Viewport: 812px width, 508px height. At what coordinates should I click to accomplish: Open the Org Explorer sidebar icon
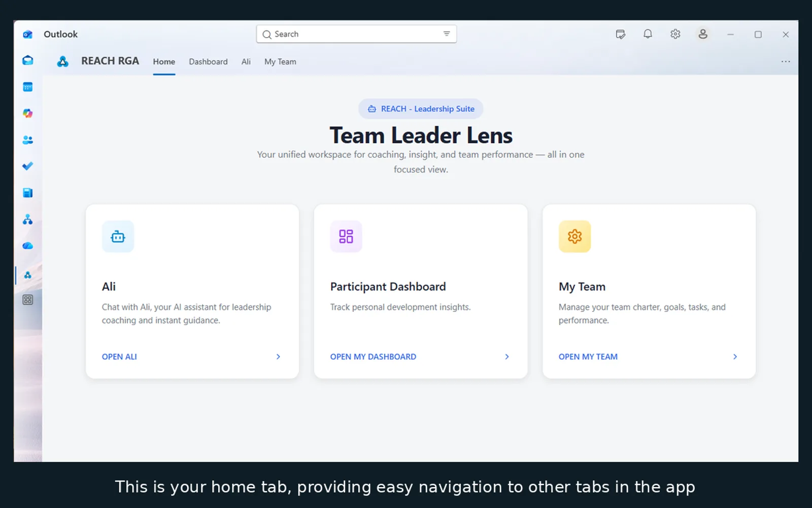click(28, 219)
